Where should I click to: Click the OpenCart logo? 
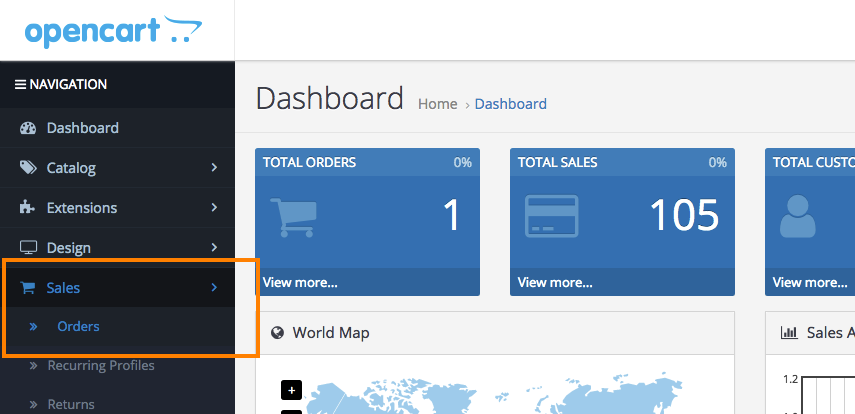click(107, 31)
